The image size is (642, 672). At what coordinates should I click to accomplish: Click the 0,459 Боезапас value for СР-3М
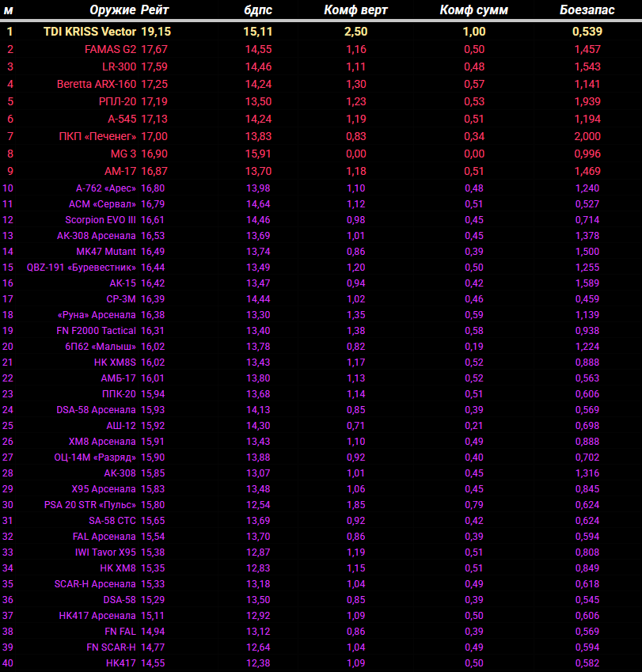coord(587,299)
